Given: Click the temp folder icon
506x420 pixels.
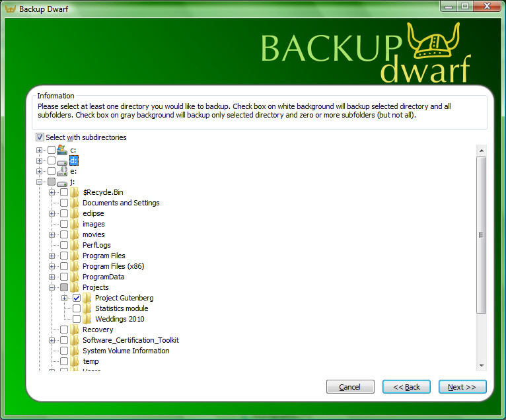Looking at the screenshot, I should pyautogui.click(x=75, y=361).
